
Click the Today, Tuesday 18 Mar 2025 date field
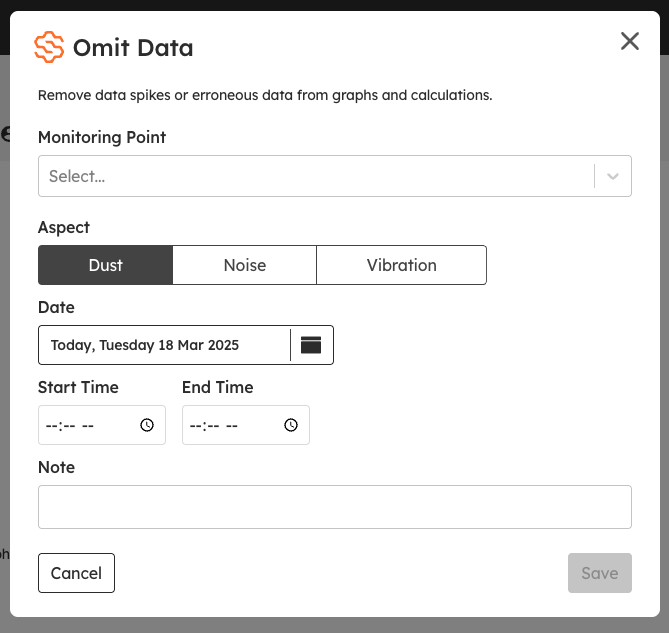tap(164, 345)
